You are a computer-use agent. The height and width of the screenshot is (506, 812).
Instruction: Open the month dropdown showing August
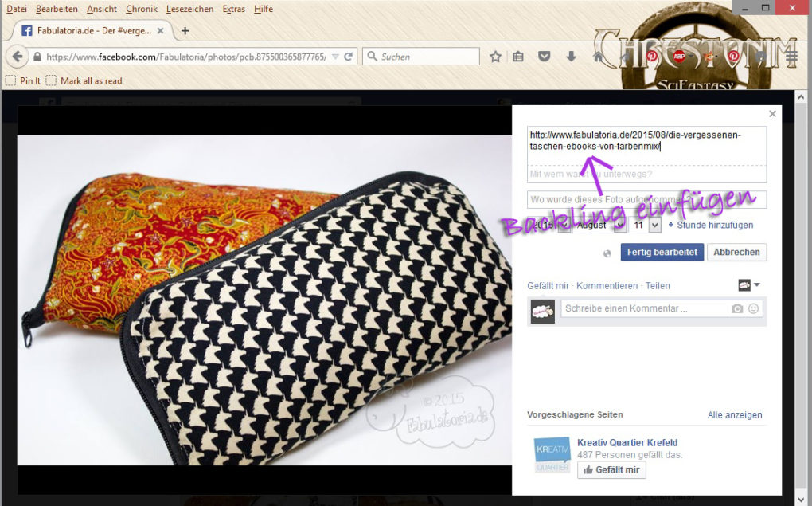pyautogui.click(x=619, y=226)
